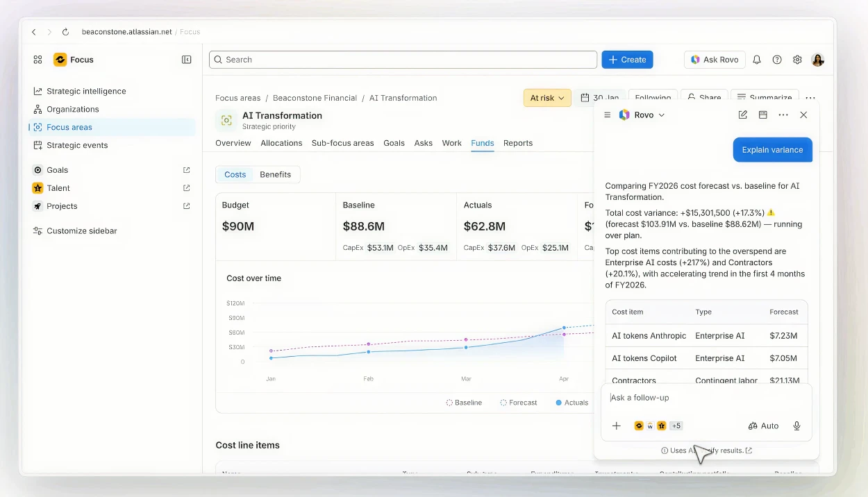Switch to the Overview tab
This screenshot has height=497, width=868.
point(233,143)
